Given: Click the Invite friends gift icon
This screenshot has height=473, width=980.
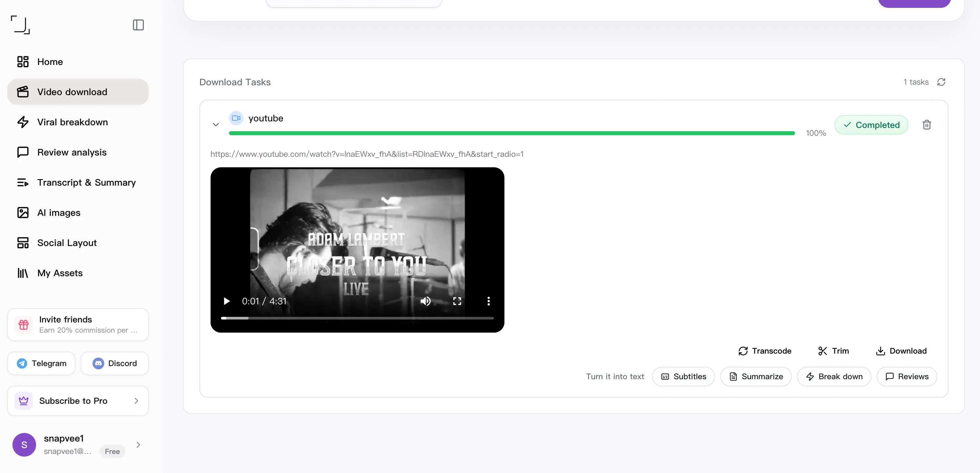Looking at the screenshot, I should point(24,325).
